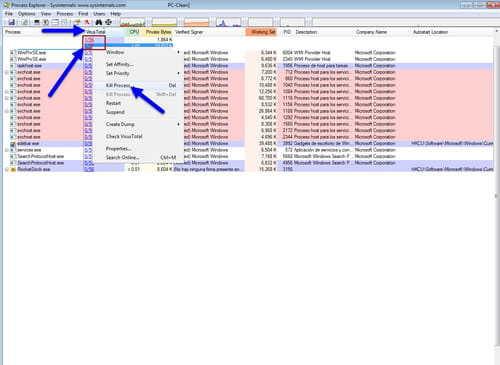
Task: Choose Properties from the context menu
Action: (x=138, y=148)
